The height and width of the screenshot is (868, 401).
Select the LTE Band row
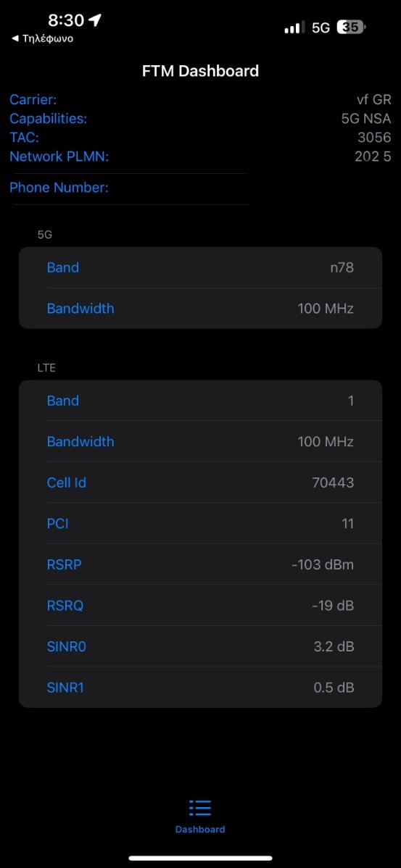pos(200,401)
